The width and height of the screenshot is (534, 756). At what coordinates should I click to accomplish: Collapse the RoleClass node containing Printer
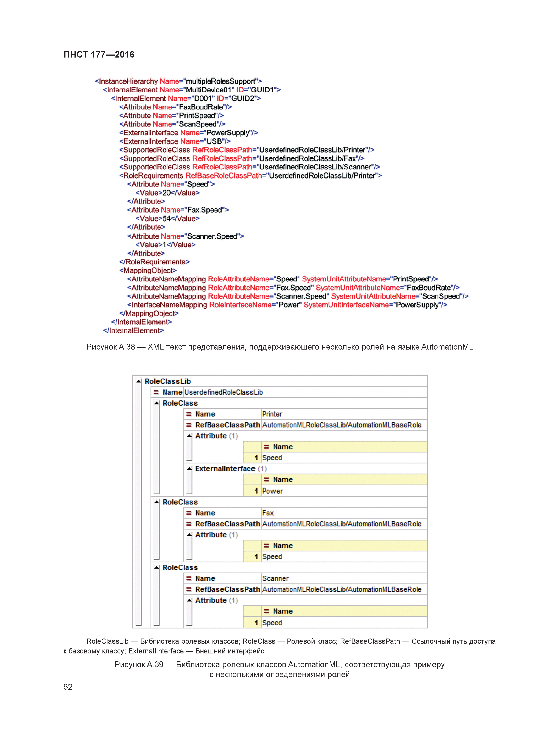(x=157, y=403)
